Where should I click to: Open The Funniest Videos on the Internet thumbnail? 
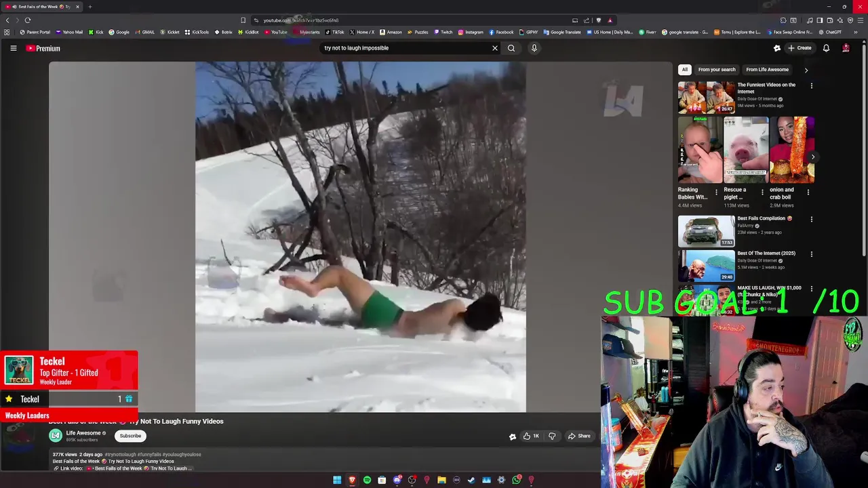click(706, 97)
